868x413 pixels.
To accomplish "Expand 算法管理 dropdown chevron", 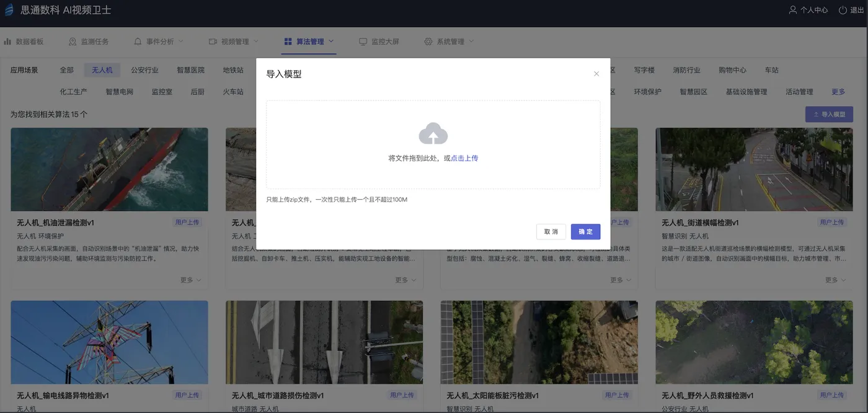I will [x=331, y=41].
